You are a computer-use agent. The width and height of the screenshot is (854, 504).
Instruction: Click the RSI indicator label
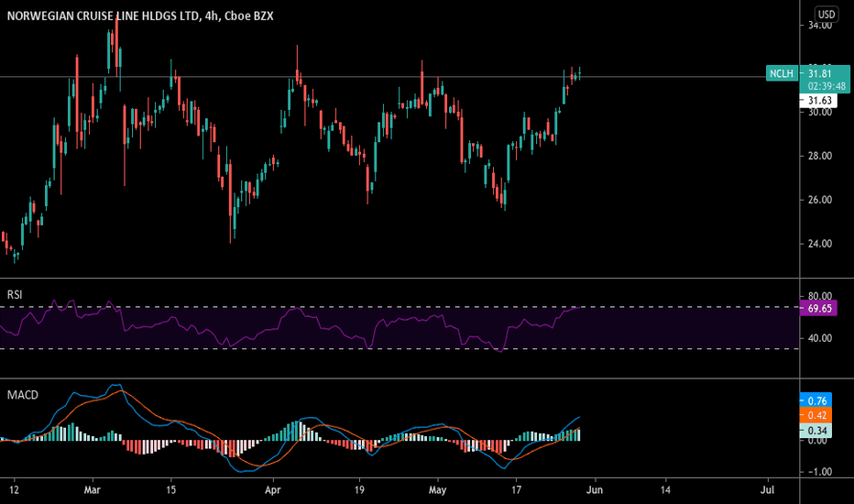click(x=15, y=295)
